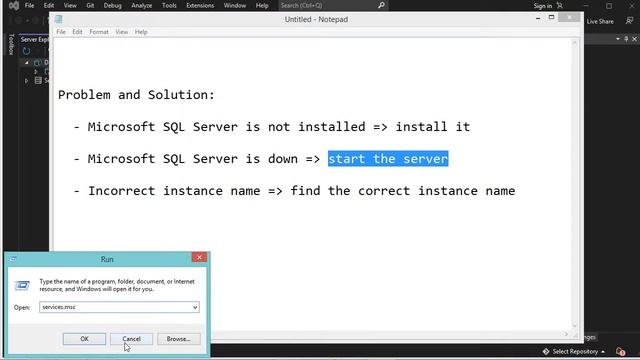Viewport: 640px width, 360px height.
Task: Click the Notepad title bar icon
Action: point(59,19)
